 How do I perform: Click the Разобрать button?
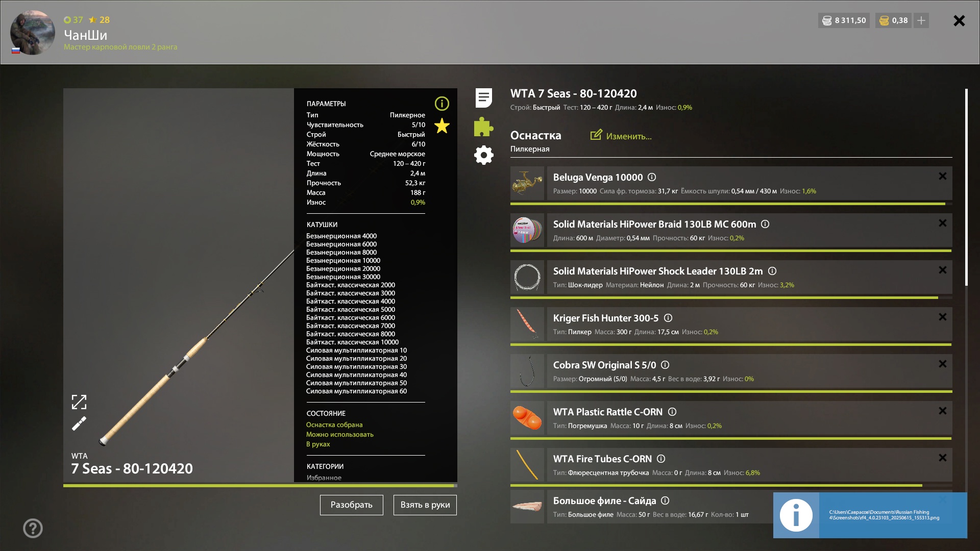[351, 505]
